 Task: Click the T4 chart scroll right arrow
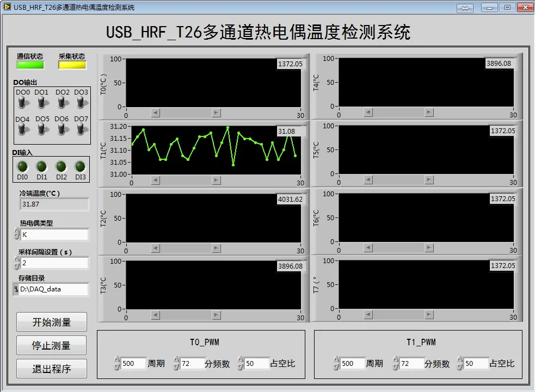[x=429, y=112]
